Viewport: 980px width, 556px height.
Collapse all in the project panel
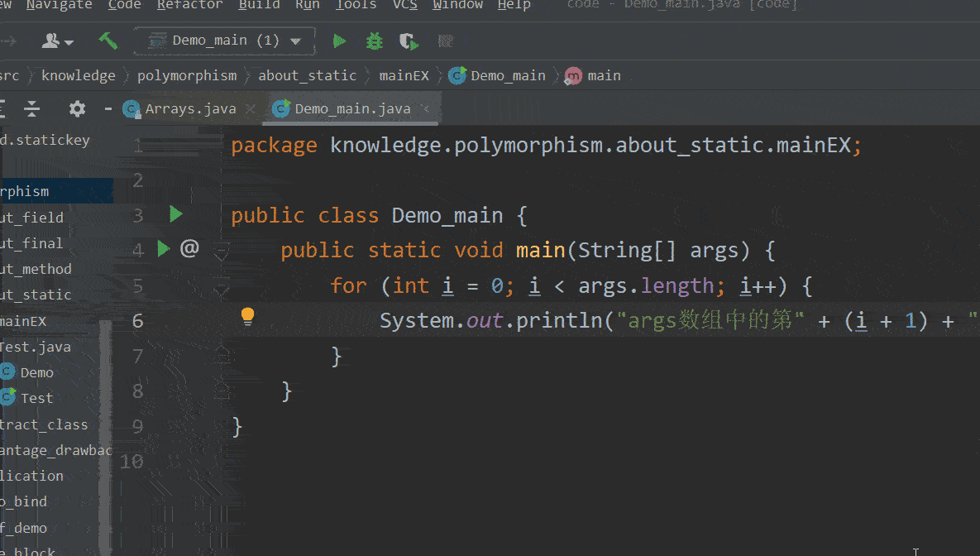pyautogui.click(x=31, y=109)
